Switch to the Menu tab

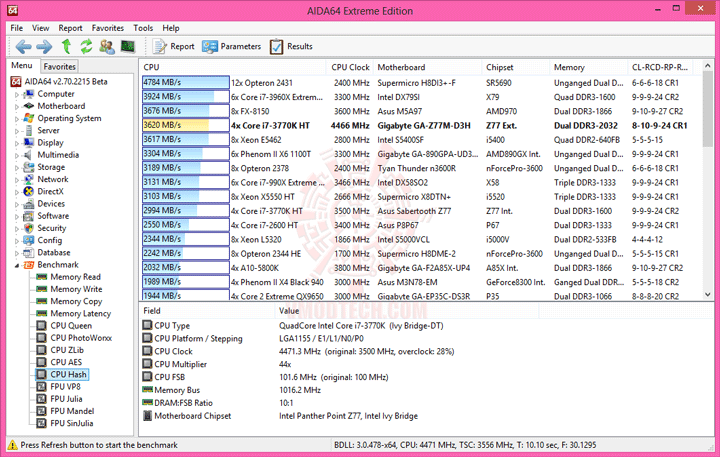click(x=22, y=66)
